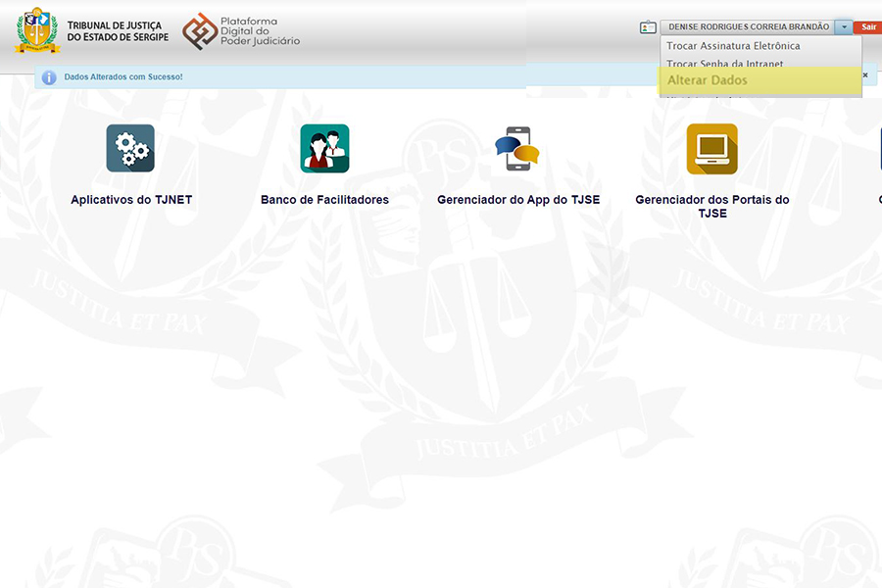Click the Dados Alterados com Sucesso message
Viewport: 882px width, 588px height.
click(x=123, y=76)
